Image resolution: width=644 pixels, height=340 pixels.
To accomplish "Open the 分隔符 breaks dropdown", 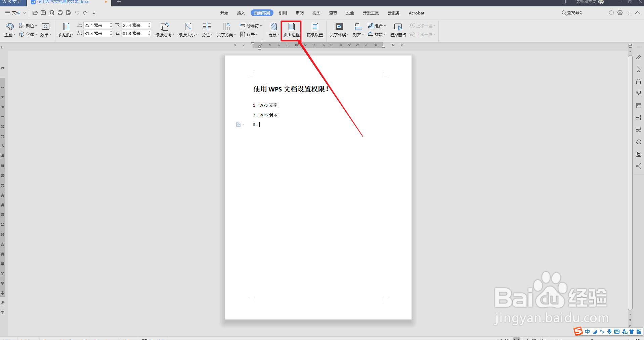I will click(251, 26).
